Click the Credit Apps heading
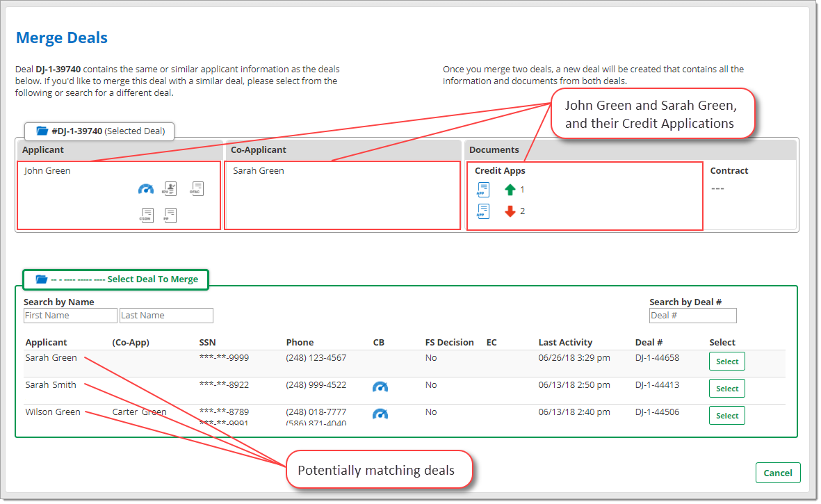This screenshot has width=821, height=504. pyautogui.click(x=500, y=170)
